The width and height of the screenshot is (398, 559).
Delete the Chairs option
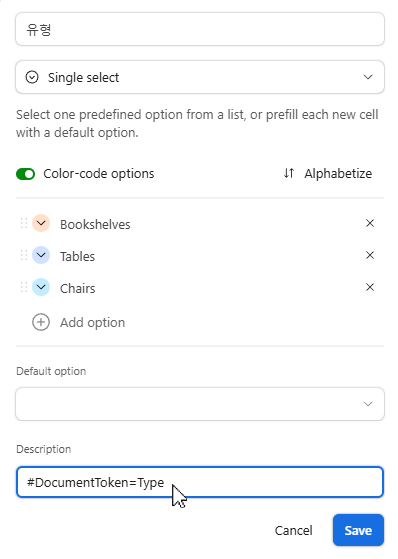click(x=370, y=287)
